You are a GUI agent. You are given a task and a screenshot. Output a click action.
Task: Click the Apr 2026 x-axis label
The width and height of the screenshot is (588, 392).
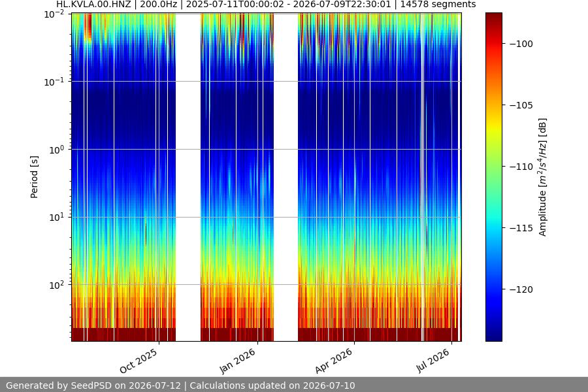point(334,361)
